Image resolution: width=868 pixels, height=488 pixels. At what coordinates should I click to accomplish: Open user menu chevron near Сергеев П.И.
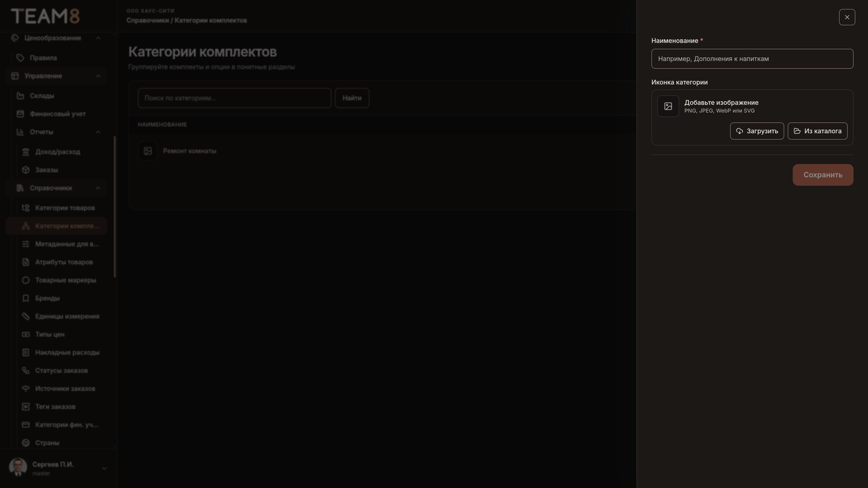coord(104,468)
